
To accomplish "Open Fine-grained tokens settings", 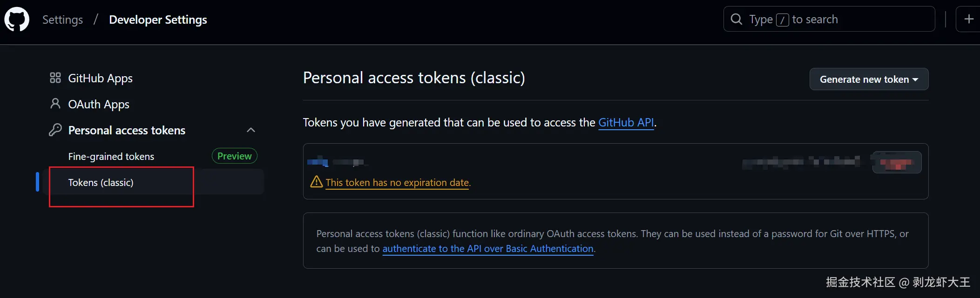I will [x=111, y=156].
